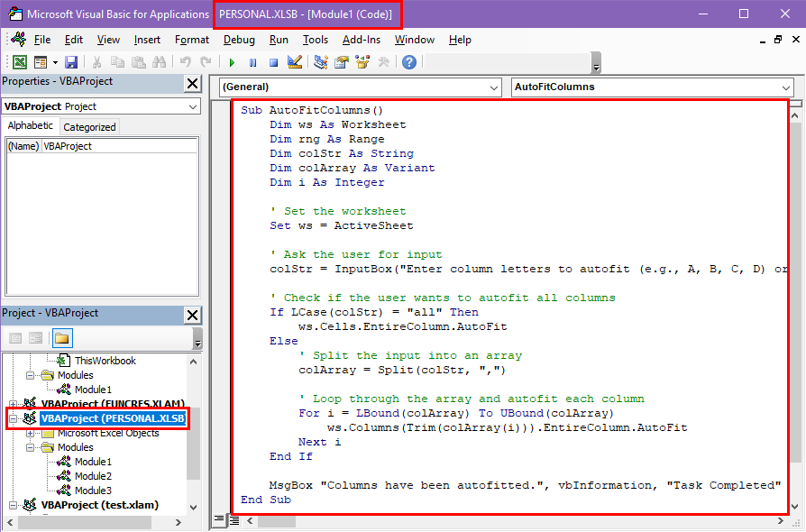Click the (Name) VBAProject property value field
The height and width of the screenshot is (532, 806).
pos(119,146)
